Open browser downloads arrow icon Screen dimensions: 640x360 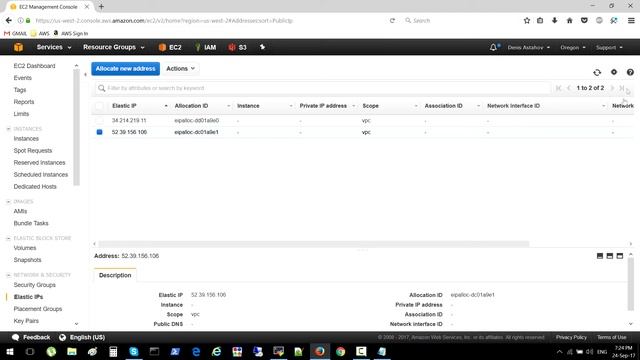(554, 20)
